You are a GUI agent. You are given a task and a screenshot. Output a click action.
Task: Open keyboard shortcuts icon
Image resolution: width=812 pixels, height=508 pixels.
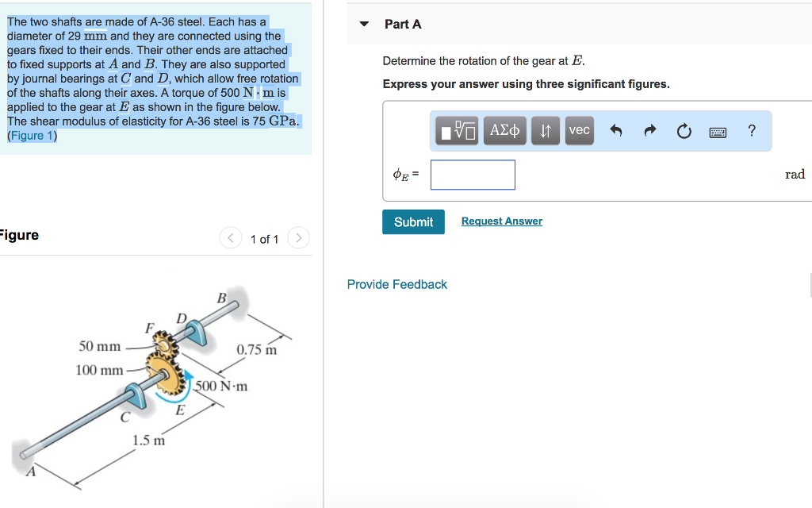(x=718, y=132)
